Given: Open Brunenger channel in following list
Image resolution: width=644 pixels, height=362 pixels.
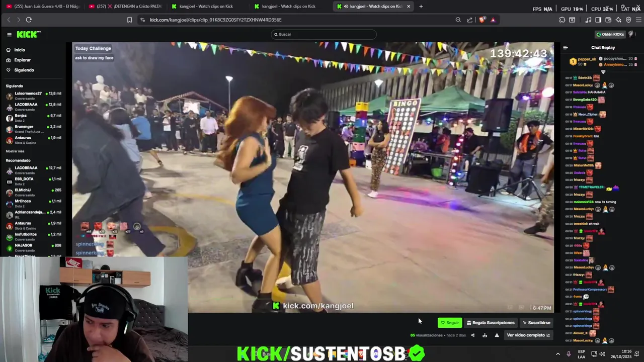Looking at the screenshot, I should [33, 129].
